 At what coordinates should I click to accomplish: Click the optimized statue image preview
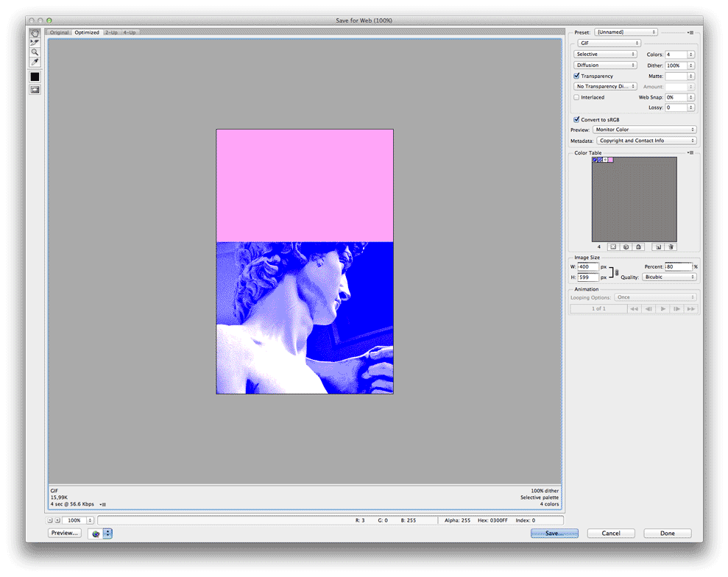pyautogui.click(x=305, y=262)
